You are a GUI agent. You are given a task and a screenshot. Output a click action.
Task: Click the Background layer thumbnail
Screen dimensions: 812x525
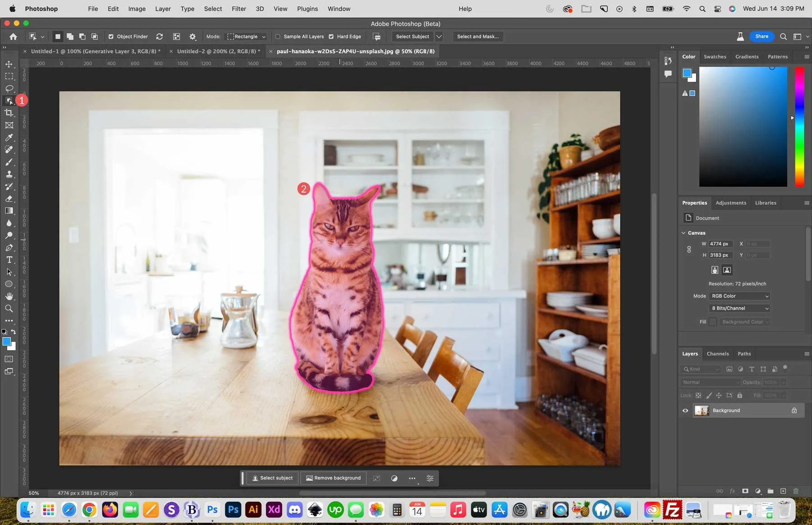702,410
